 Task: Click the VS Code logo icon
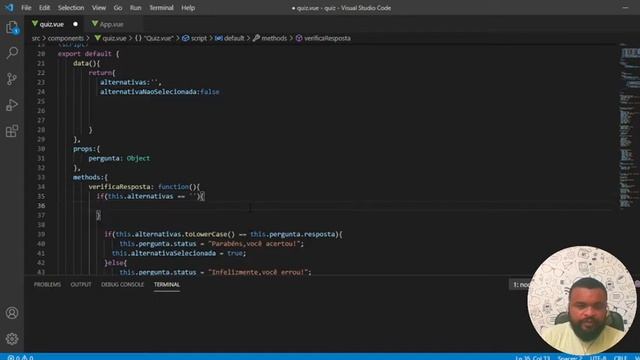tap(9, 8)
